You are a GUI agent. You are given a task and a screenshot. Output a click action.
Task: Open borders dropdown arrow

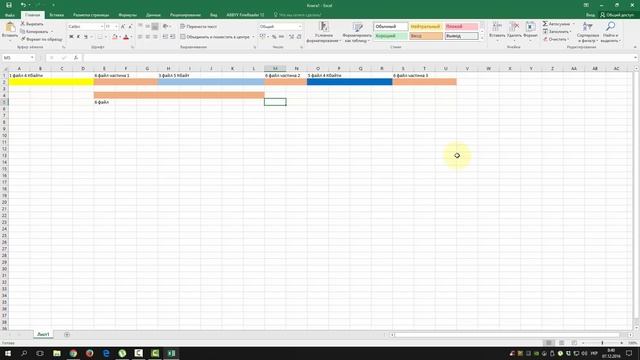coord(106,37)
